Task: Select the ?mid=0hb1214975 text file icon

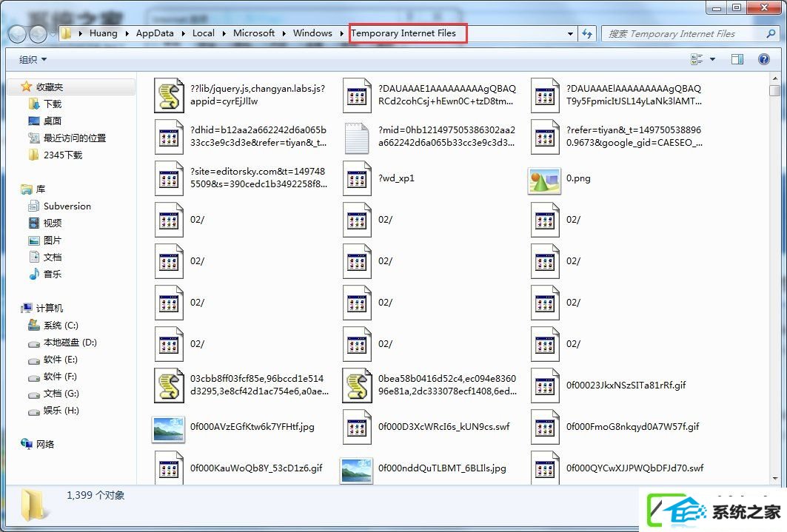Action: (x=357, y=137)
